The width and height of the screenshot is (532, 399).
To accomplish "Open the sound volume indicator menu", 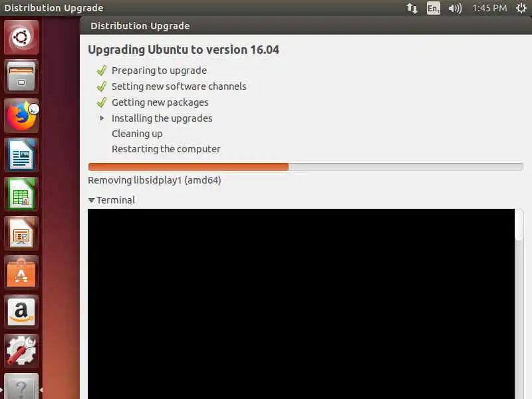I will pyautogui.click(x=455, y=8).
